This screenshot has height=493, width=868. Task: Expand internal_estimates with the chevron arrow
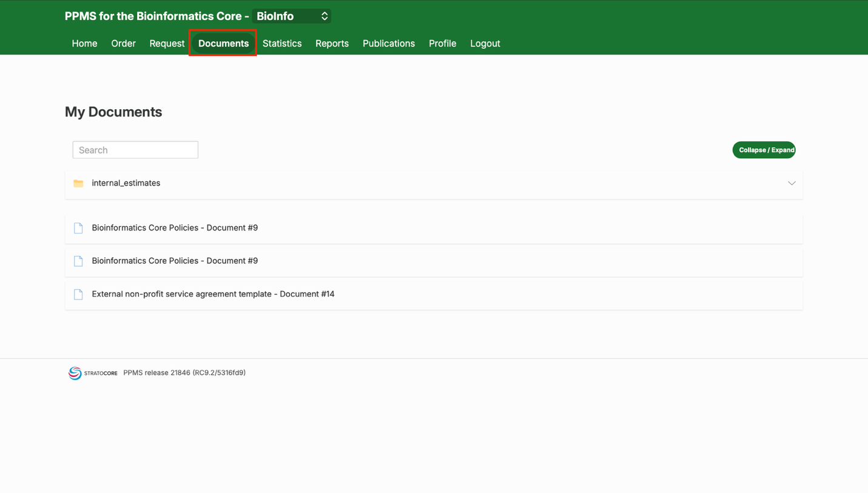(792, 183)
